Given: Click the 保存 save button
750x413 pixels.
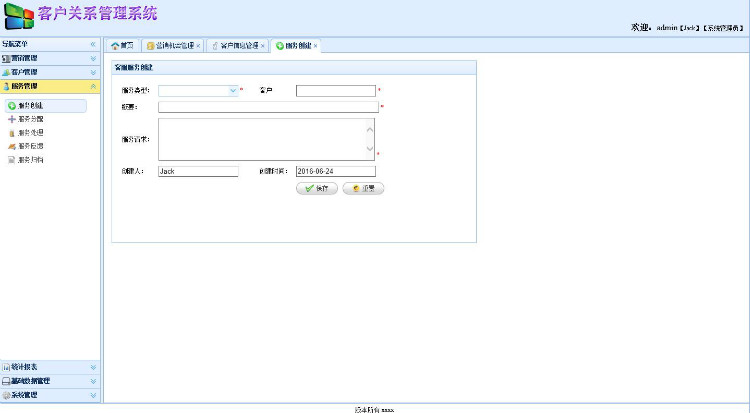Looking at the screenshot, I should point(317,189).
